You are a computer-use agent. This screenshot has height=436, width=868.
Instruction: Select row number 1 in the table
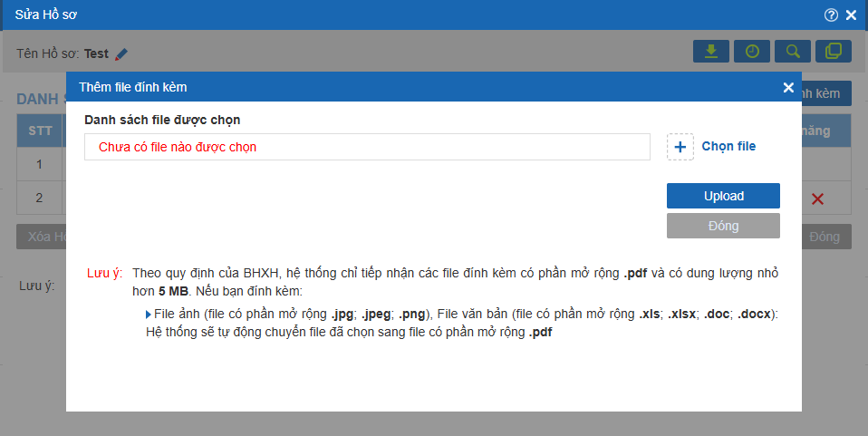click(x=39, y=164)
